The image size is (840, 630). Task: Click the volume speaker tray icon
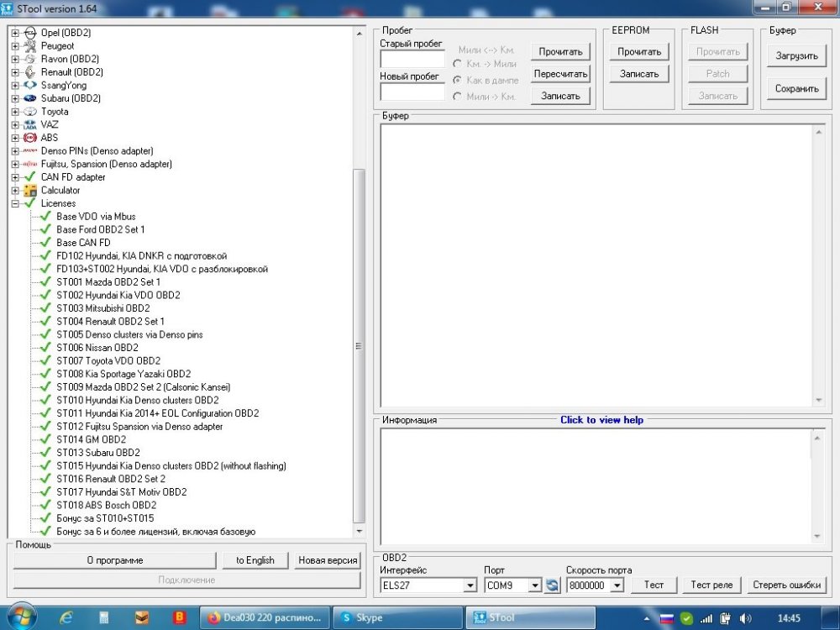pyautogui.click(x=745, y=618)
